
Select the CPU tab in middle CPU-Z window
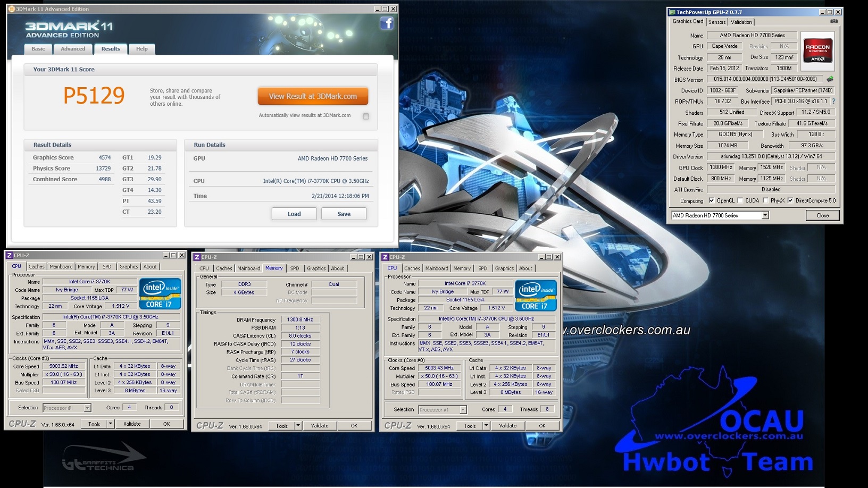(x=204, y=268)
